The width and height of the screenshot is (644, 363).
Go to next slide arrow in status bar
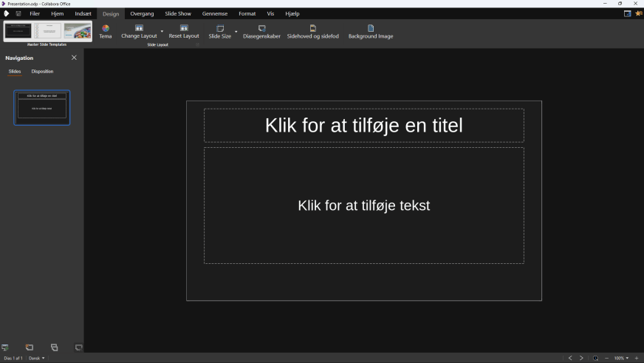click(581, 358)
